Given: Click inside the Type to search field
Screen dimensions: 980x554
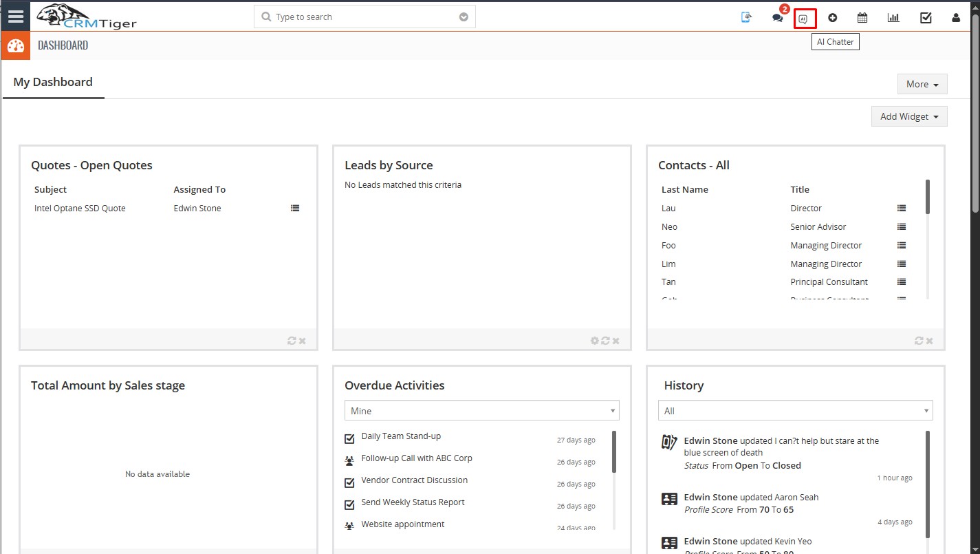Looking at the screenshot, I should click(x=364, y=17).
